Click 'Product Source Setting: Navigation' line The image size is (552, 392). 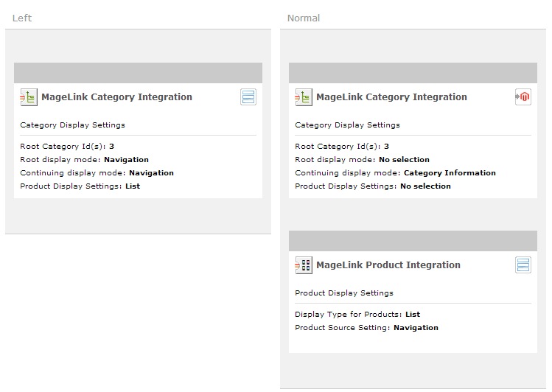tap(366, 328)
